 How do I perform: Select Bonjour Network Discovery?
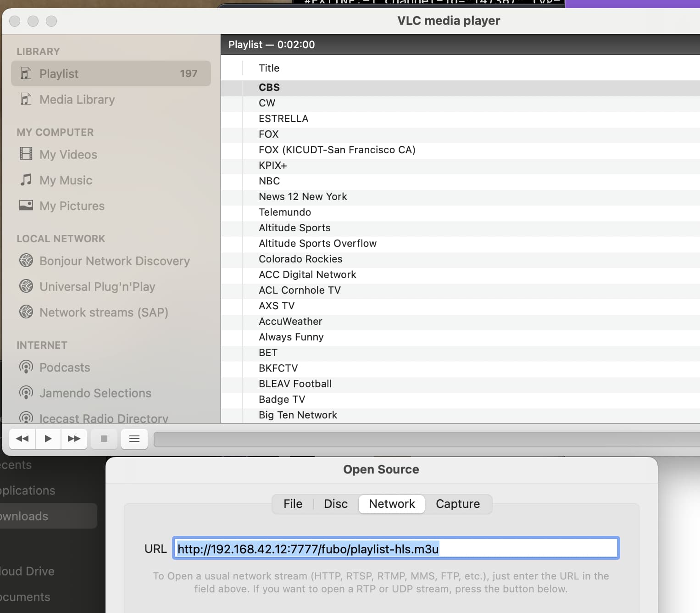114,261
